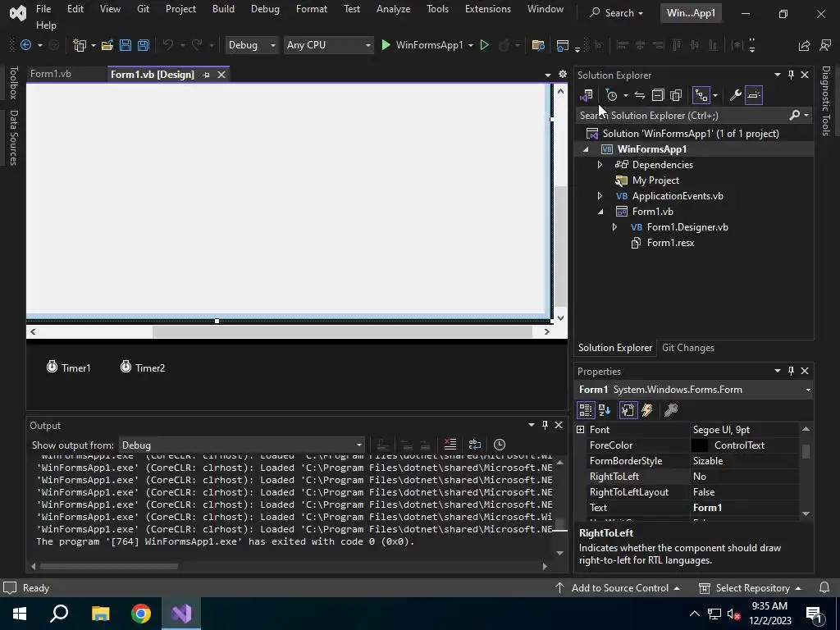Show Events lightning icon in Properties
This screenshot has width=840, height=630.
tap(647, 410)
